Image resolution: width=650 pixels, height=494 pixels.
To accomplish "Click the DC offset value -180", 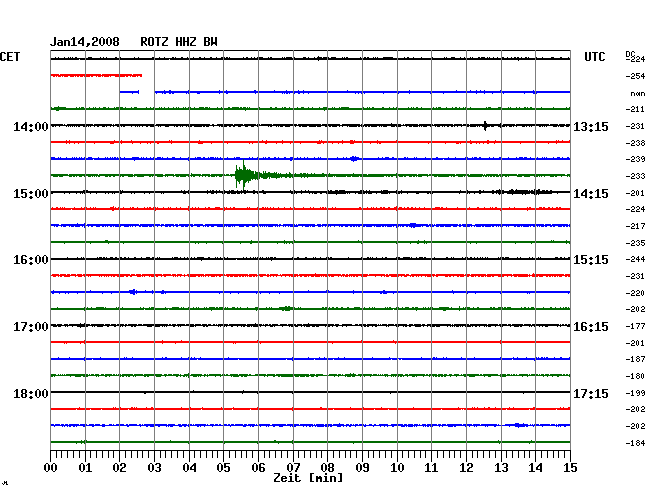I will [x=635, y=376].
